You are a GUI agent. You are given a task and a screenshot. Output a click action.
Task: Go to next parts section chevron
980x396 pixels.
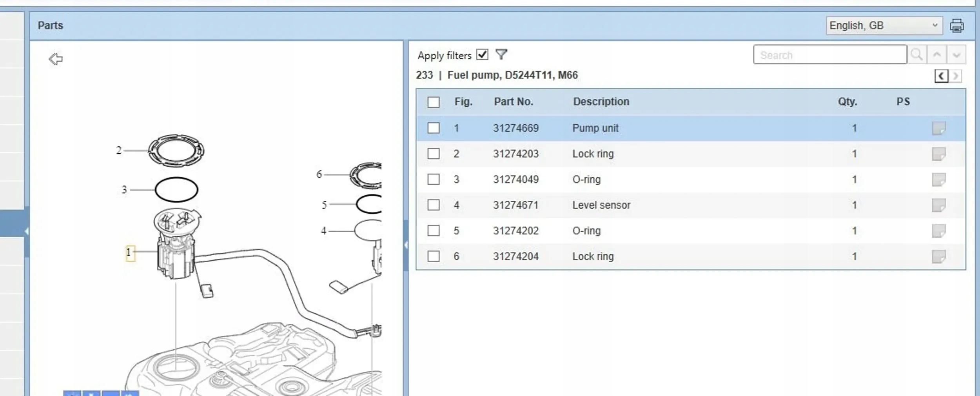pyautogui.click(x=955, y=76)
